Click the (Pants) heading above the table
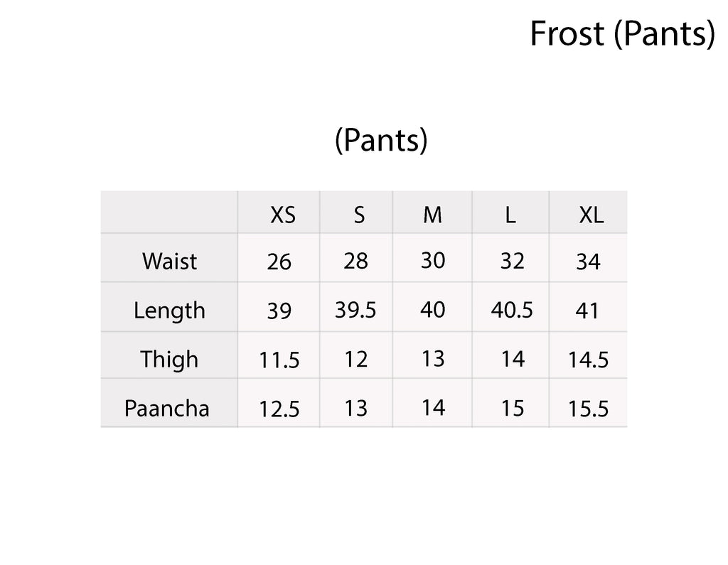728x565 pixels. click(x=381, y=141)
